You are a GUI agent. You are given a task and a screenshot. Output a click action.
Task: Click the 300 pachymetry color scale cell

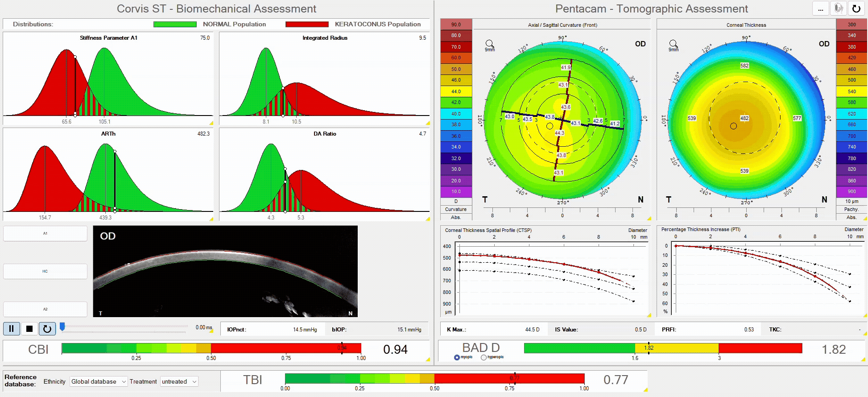852,25
